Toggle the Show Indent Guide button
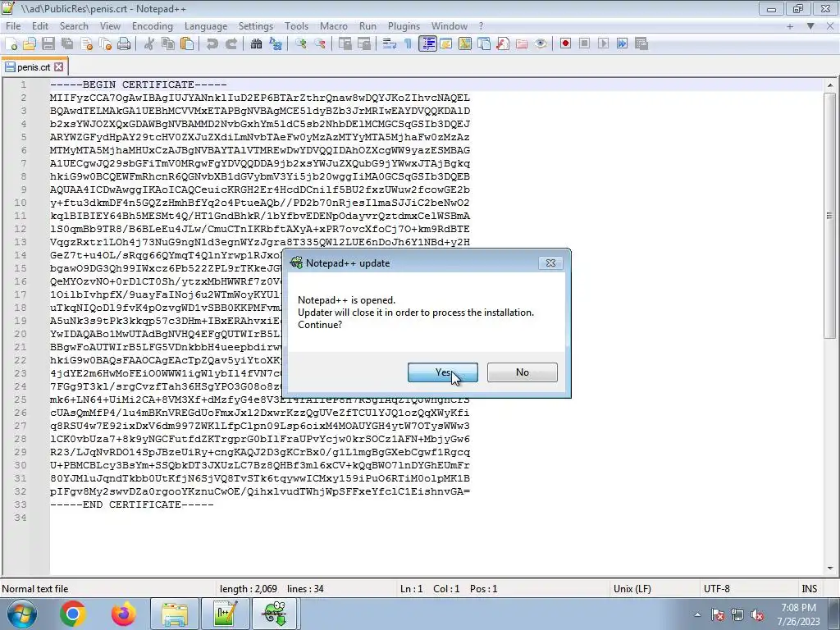 point(427,44)
